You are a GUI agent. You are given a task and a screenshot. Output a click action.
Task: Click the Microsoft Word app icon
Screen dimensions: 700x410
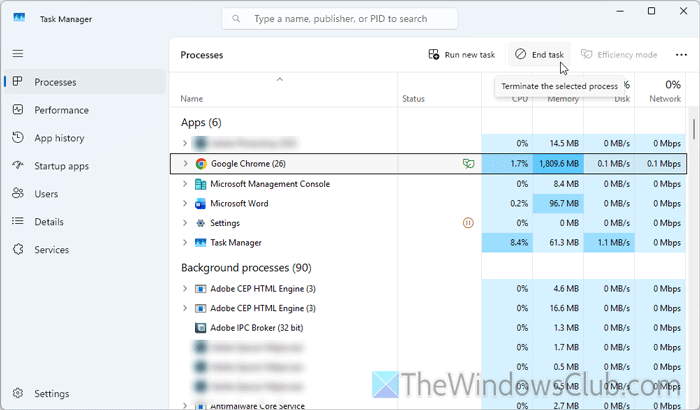click(x=200, y=204)
